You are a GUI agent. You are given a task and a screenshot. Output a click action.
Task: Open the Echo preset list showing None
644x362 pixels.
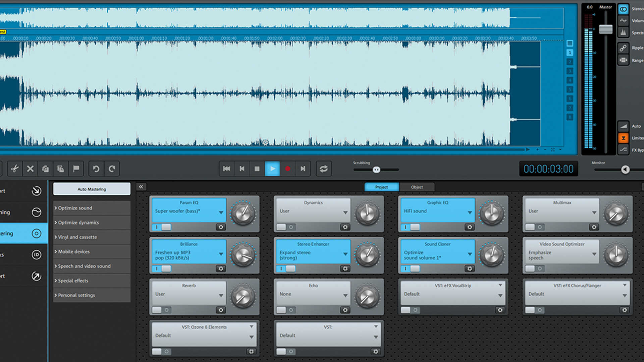pos(345,294)
